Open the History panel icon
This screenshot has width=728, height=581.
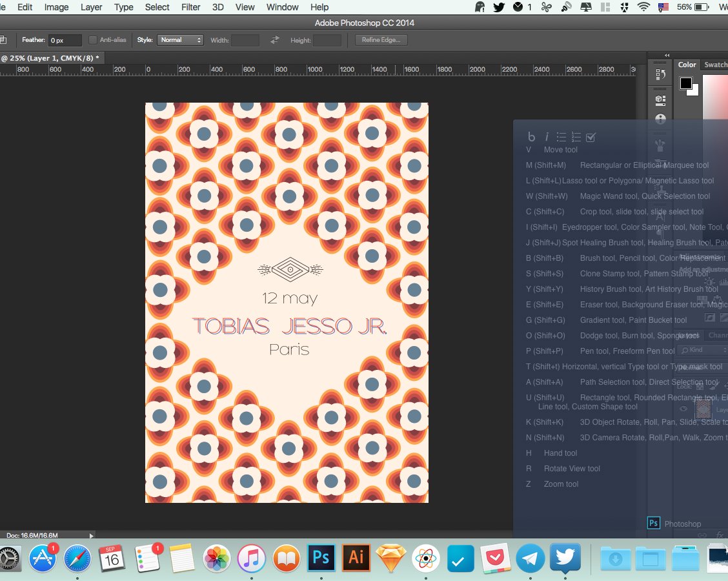[660, 74]
